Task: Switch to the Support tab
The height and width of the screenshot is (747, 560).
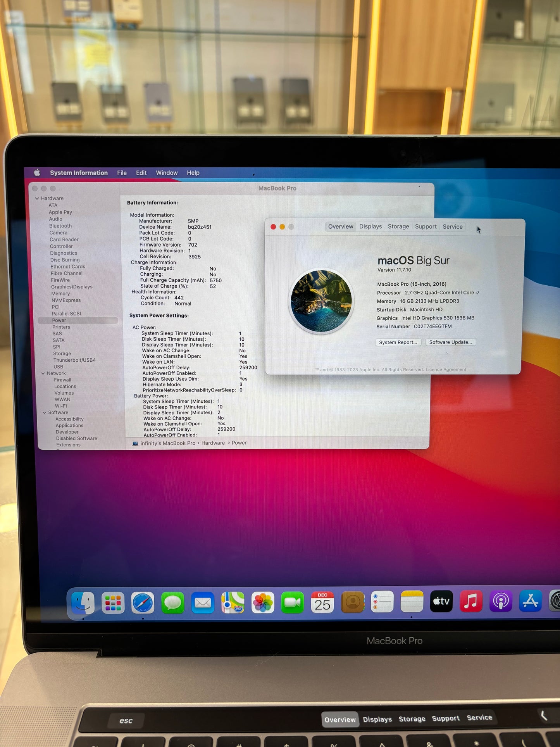Action: coord(426,227)
